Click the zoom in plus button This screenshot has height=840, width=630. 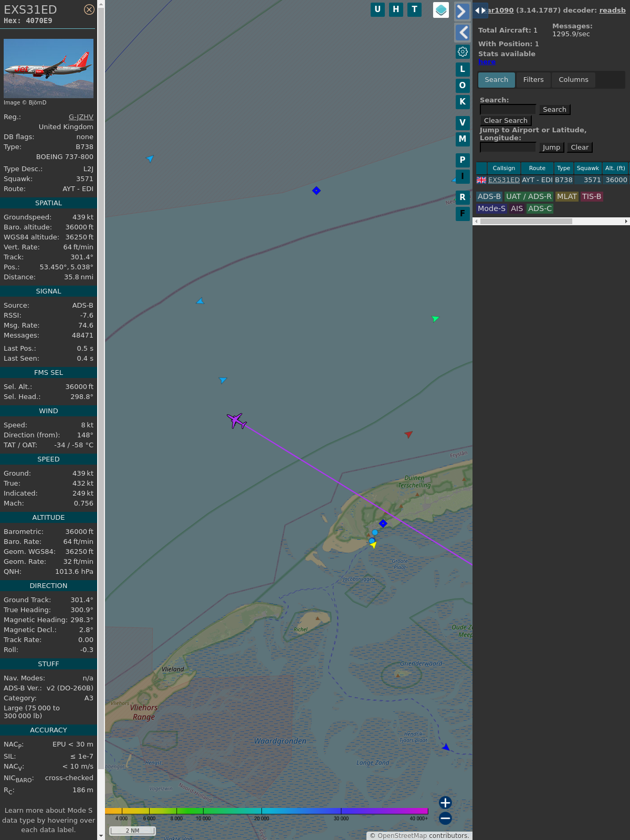pos(445,802)
